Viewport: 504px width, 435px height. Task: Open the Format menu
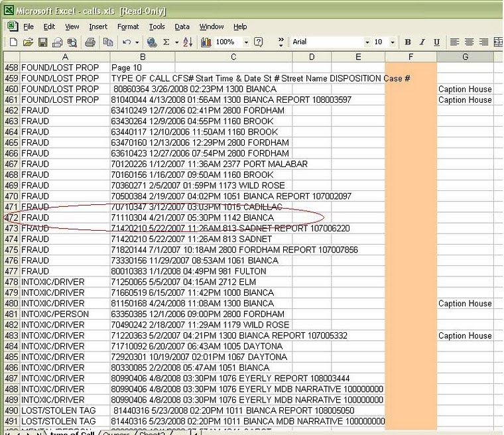(128, 27)
